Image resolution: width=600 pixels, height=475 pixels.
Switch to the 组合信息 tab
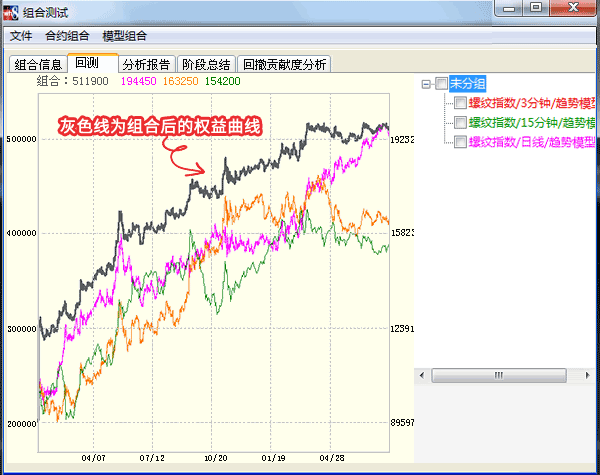39,65
